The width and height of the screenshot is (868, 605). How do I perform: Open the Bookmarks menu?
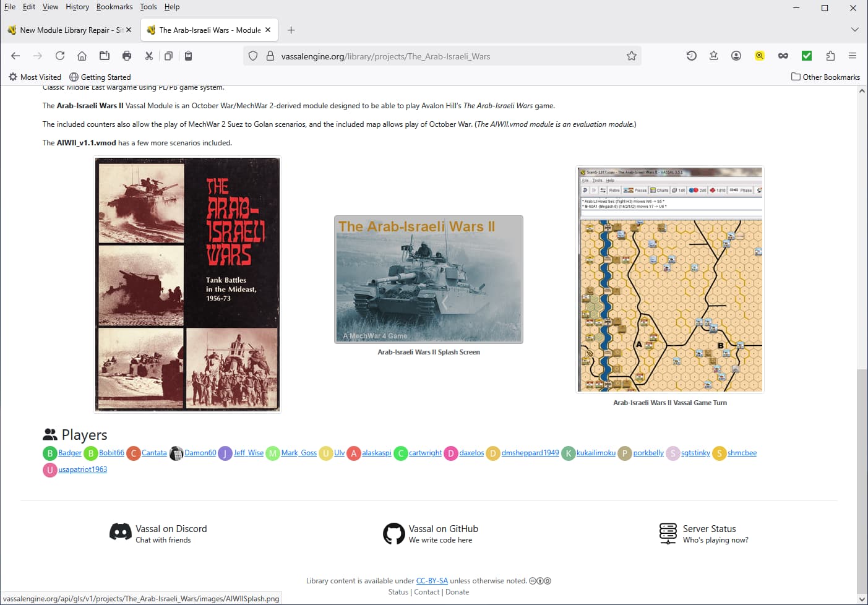pos(114,7)
